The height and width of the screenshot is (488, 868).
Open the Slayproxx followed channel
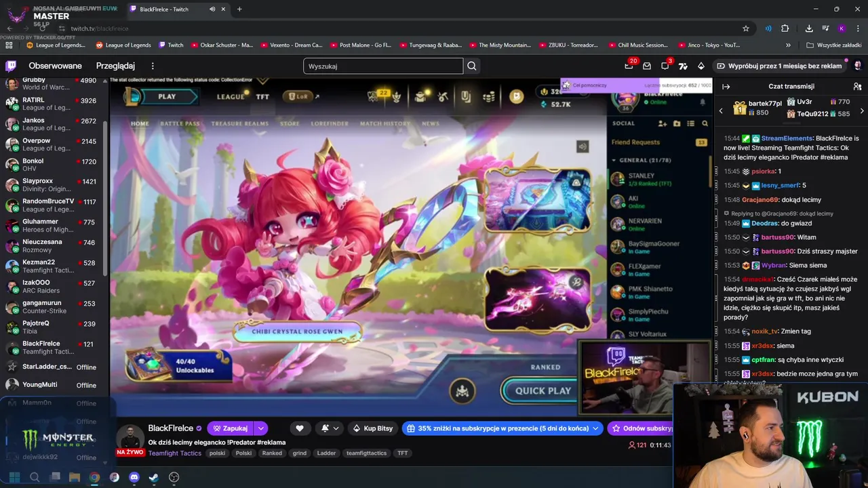(53, 185)
